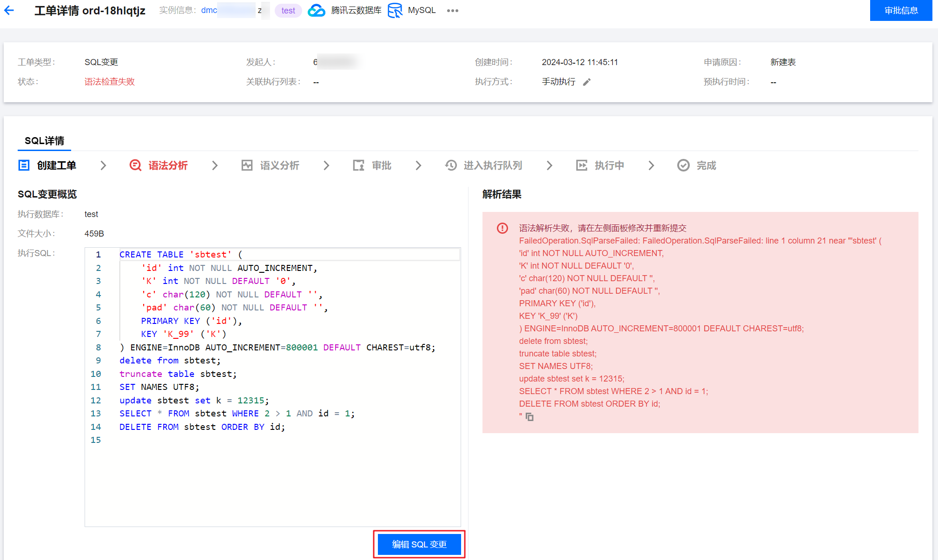Viewport: 938px width, 560px height.
Task: Click the ENGINE=InnoDB line in editor
Action: coord(277,348)
